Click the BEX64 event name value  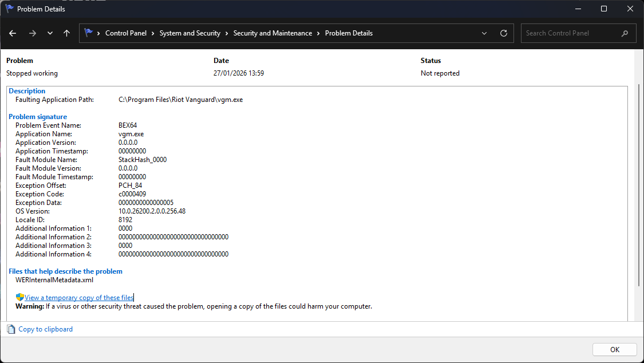point(128,125)
